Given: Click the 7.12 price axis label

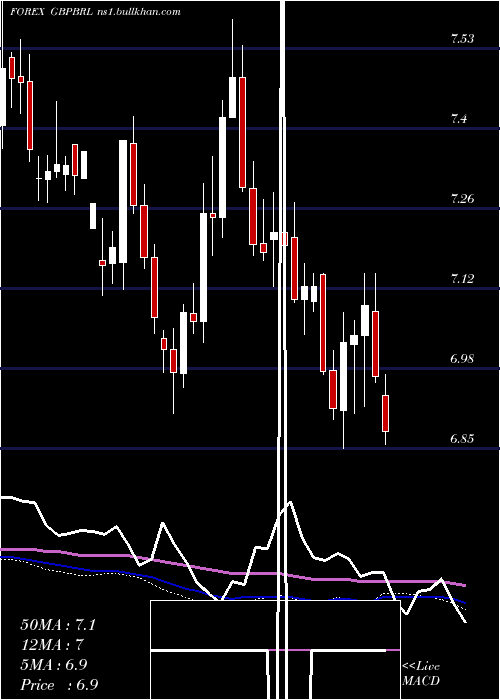Looking at the screenshot, I should pyautogui.click(x=462, y=279).
